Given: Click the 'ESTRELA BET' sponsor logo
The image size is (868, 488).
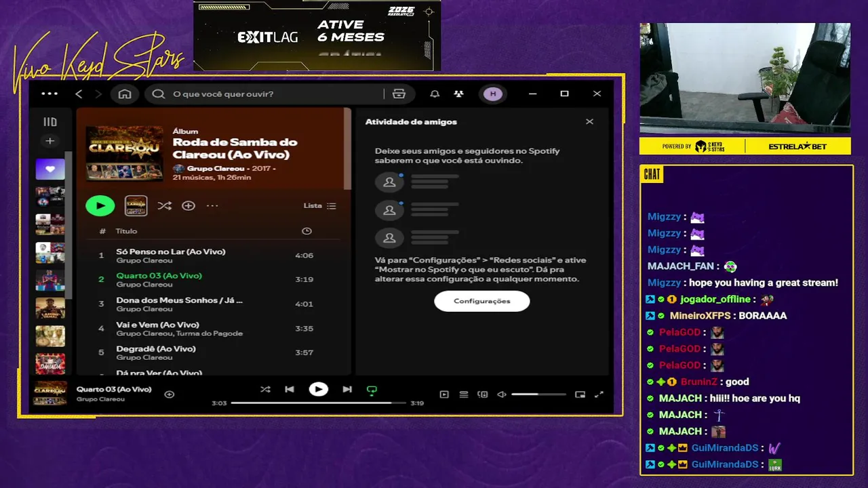Looking at the screenshot, I should coord(797,146).
